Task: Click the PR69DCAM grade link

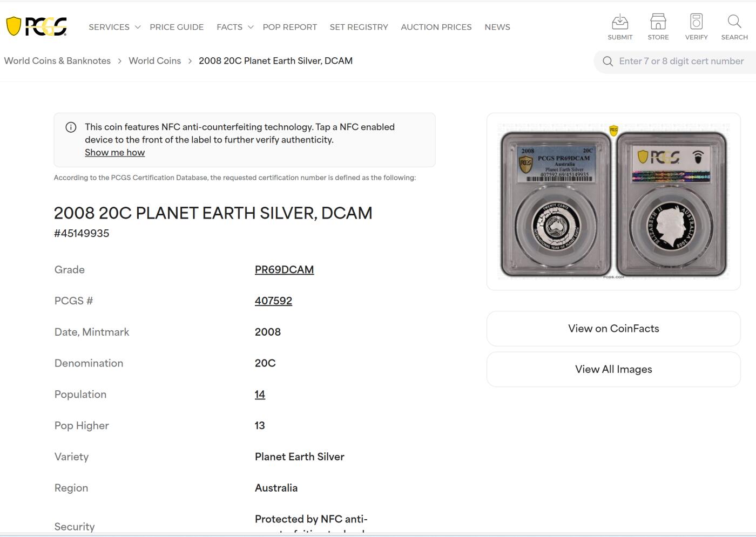Action: click(284, 269)
